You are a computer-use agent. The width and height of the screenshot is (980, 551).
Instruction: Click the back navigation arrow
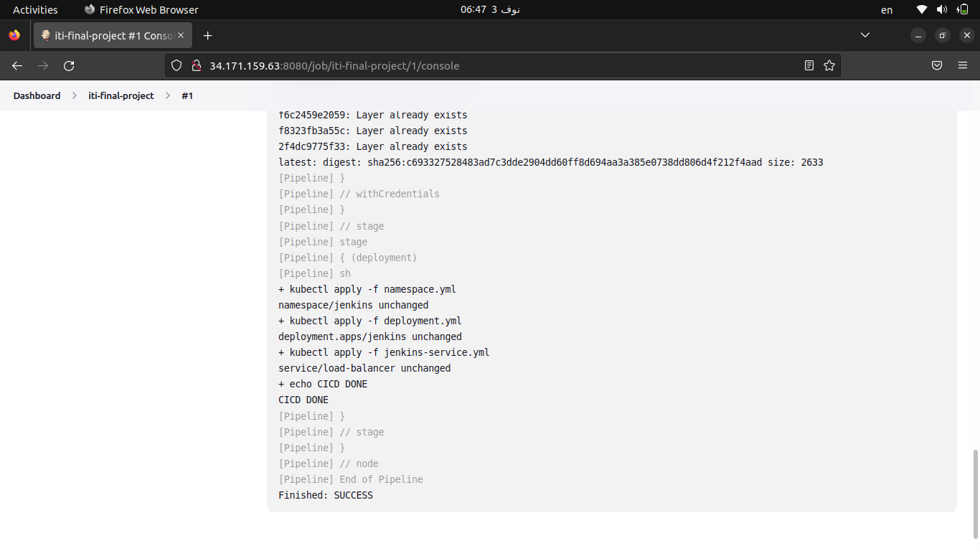pos(17,65)
